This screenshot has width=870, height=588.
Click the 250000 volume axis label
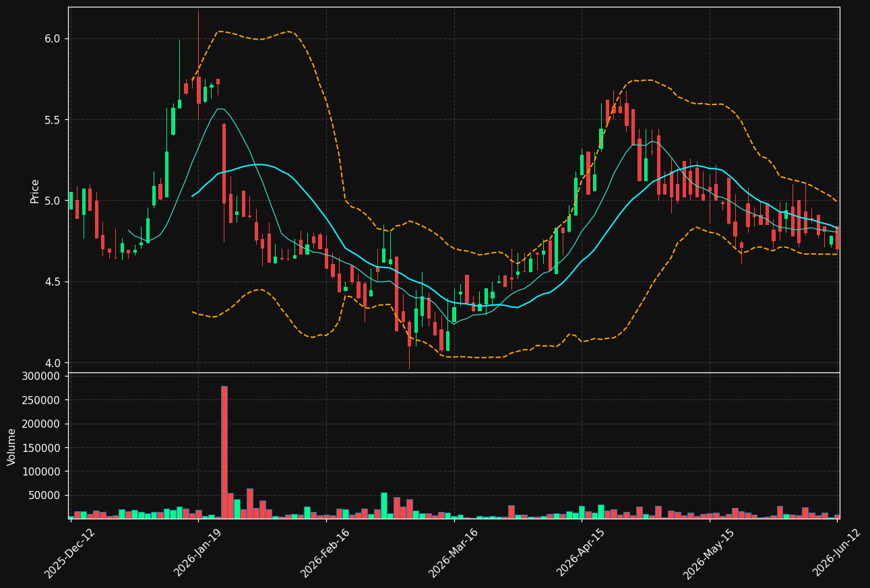click(x=41, y=400)
